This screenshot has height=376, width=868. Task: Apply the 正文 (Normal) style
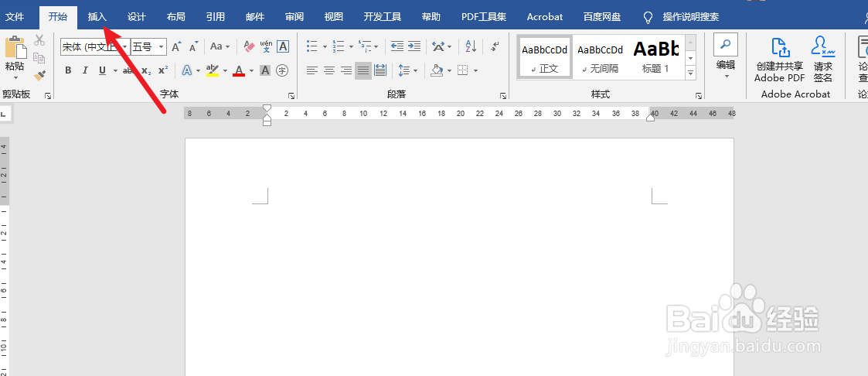[545, 57]
